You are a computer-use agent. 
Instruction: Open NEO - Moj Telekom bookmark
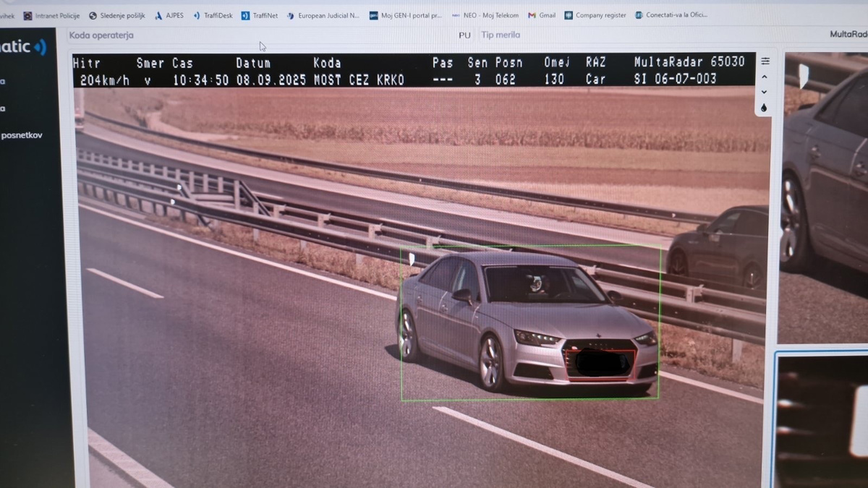485,15
